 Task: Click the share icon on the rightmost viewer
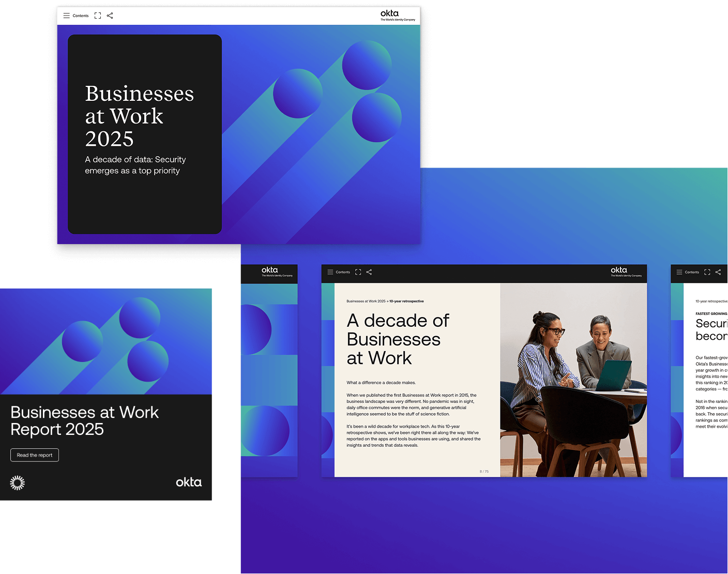[718, 272]
